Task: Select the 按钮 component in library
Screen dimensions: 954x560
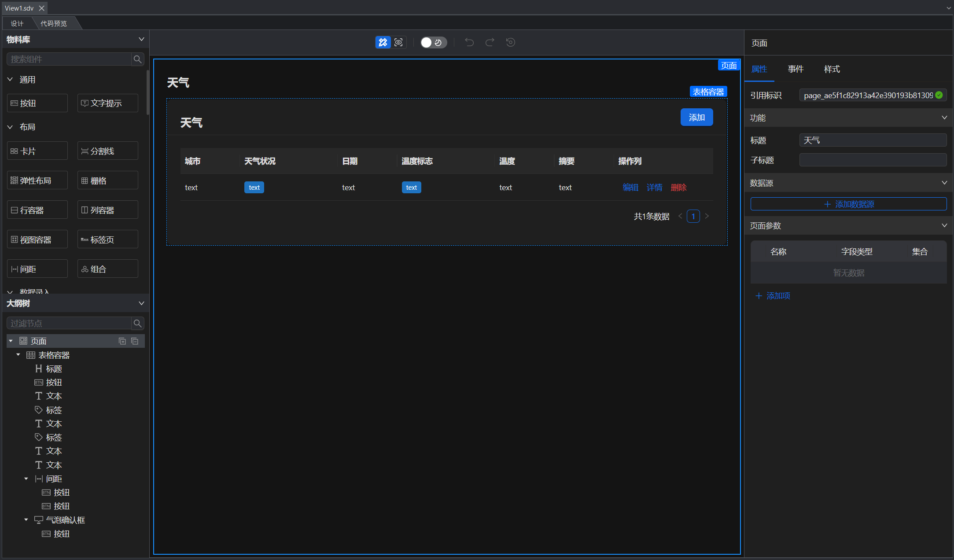Action: 37,103
